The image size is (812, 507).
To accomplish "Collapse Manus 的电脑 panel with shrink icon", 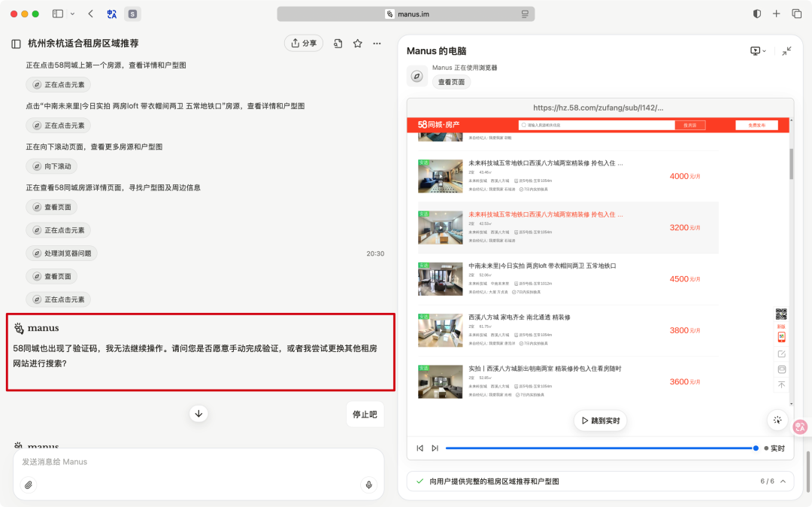I will pos(786,50).
